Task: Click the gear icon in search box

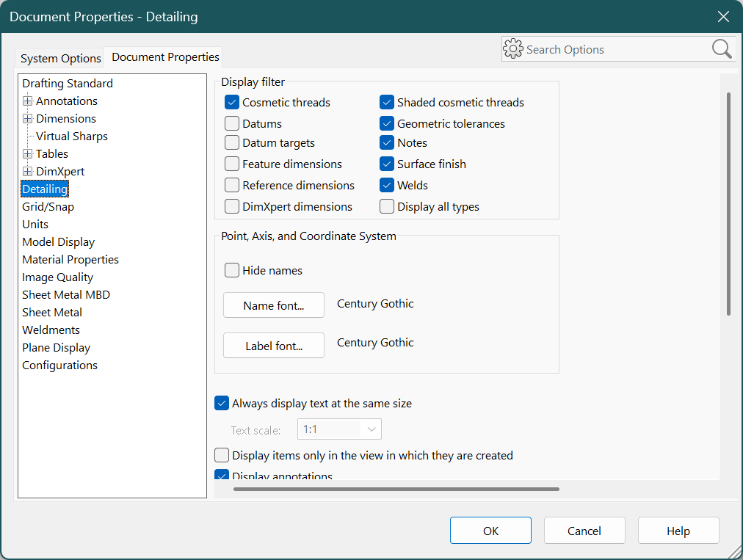Action: pyautogui.click(x=512, y=48)
